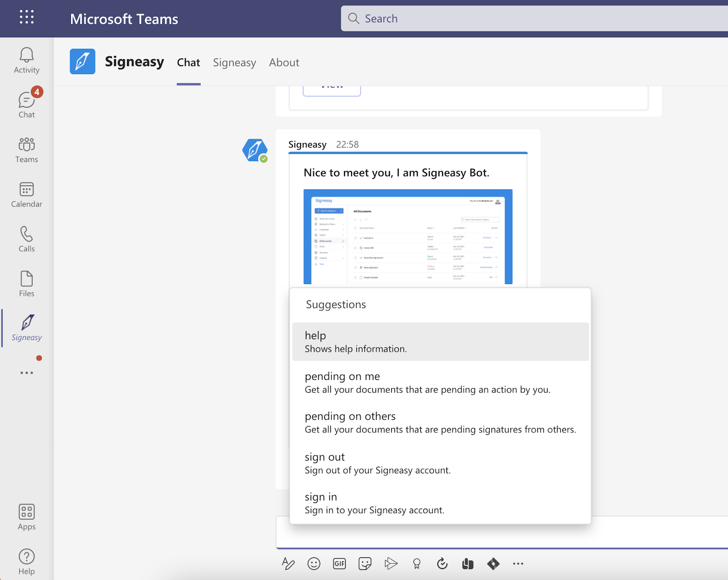Image resolution: width=728 pixels, height=580 pixels.
Task: Choose the sign in command
Action: tap(440, 503)
